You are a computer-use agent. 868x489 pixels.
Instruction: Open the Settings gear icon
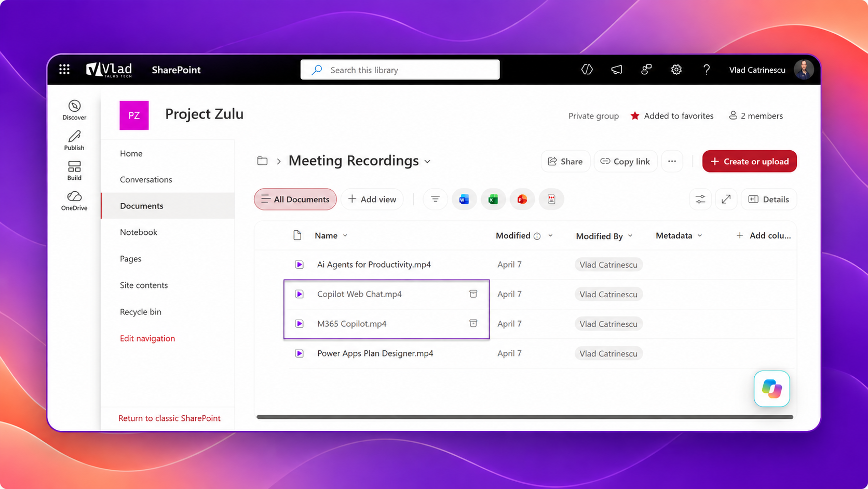point(676,70)
